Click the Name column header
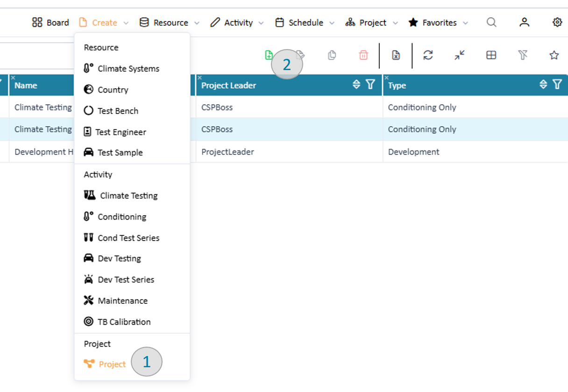568x392 pixels. [42, 85]
